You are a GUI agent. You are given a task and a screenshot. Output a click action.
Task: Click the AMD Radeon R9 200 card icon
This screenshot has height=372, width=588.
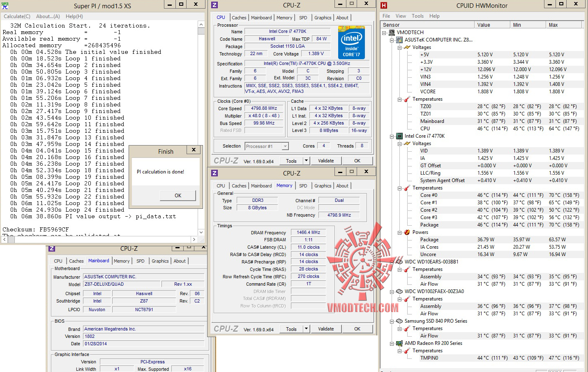tap(399, 343)
